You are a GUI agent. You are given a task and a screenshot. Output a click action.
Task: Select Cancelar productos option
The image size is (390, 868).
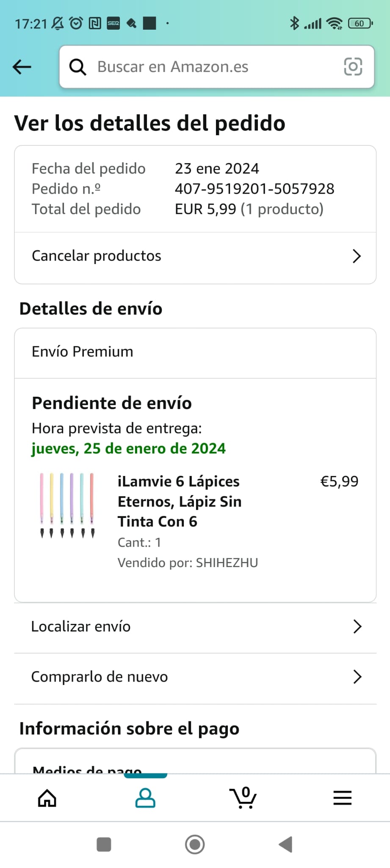[x=97, y=256]
